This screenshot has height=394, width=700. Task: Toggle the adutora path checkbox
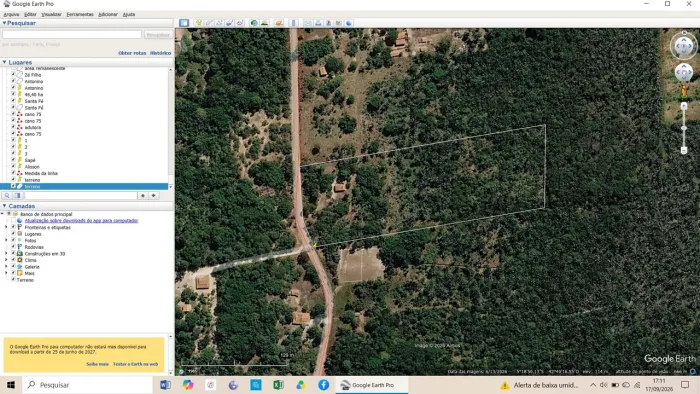[13, 127]
